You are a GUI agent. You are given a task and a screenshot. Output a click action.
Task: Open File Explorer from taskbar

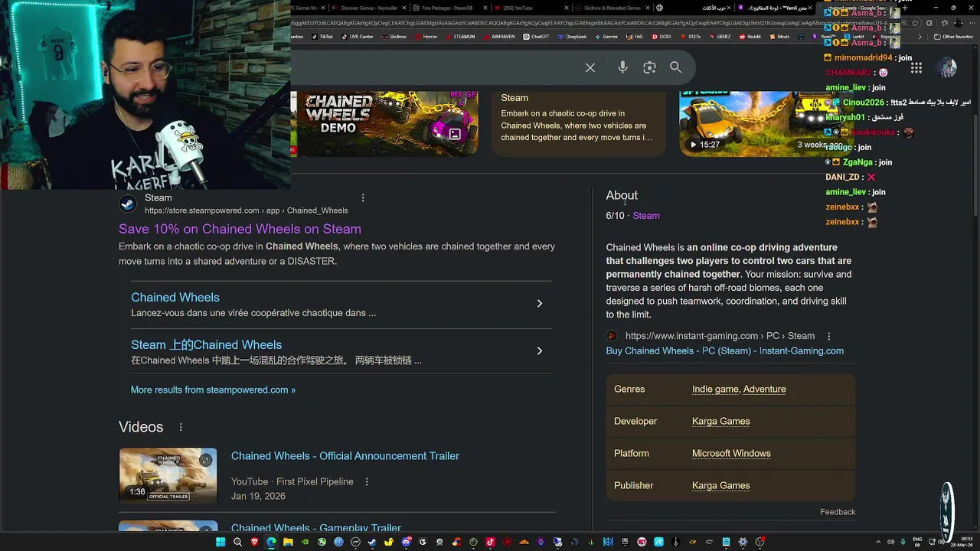pos(287,543)
